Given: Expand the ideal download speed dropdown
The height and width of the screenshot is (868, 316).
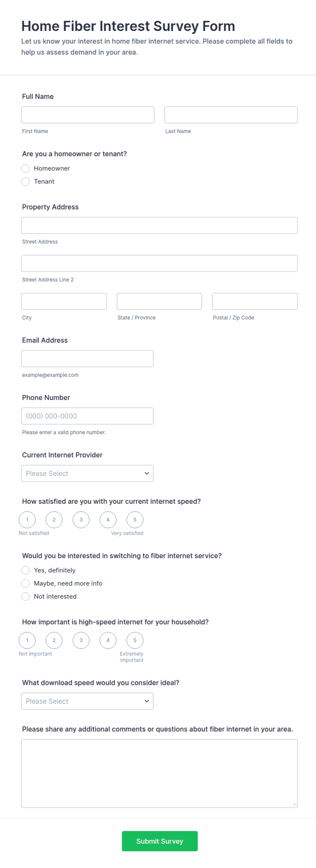Looking at the screenshot, I should coord(87,701).
